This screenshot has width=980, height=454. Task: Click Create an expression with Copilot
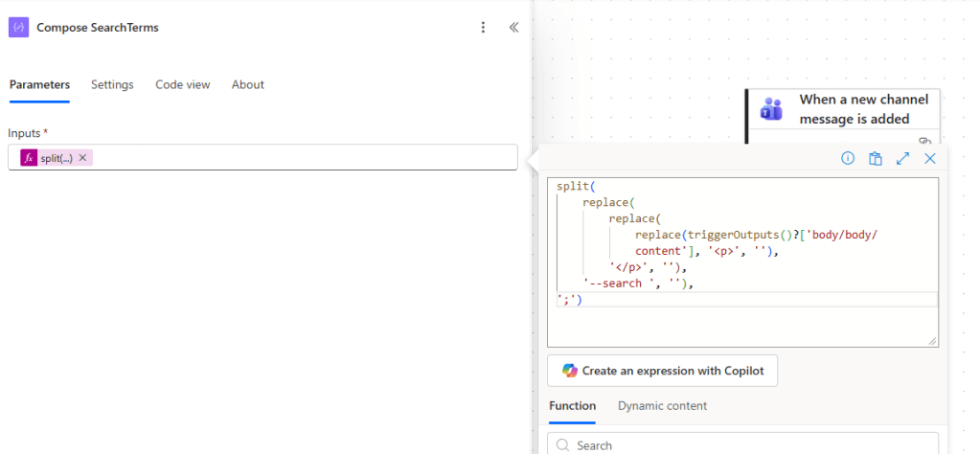pos(662,371)
